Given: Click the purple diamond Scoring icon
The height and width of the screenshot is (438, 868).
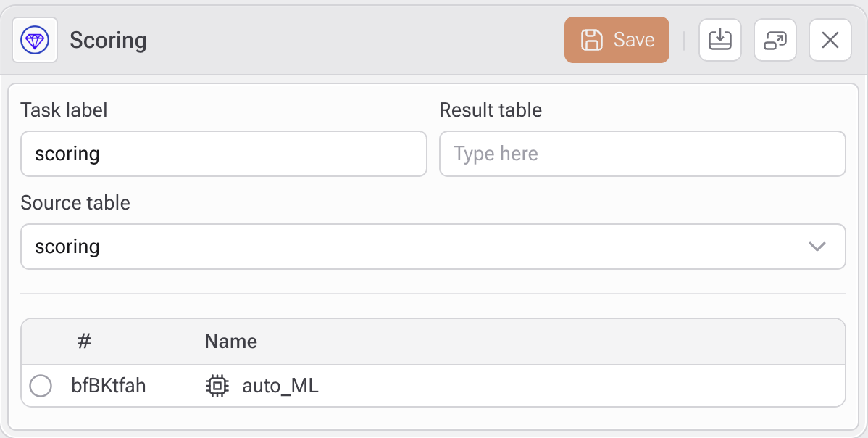Looking at the screenshot, I should click(35, 40).
